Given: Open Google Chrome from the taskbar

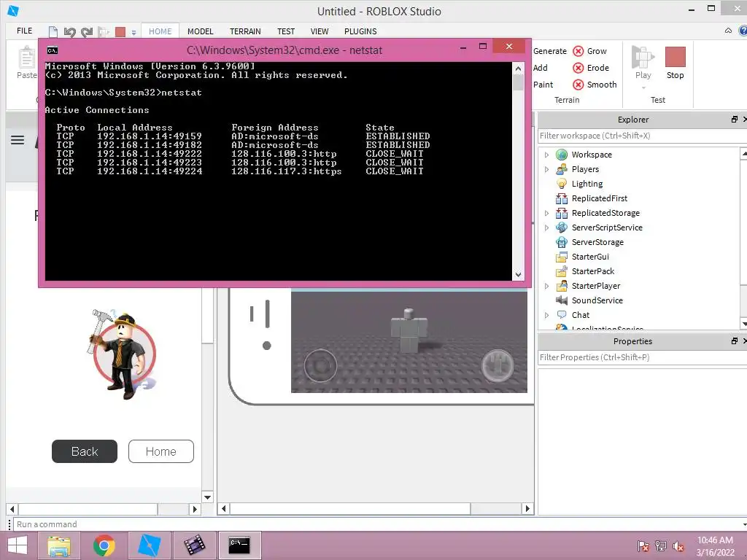Looking at the screenshot, I should coord(104,545).
